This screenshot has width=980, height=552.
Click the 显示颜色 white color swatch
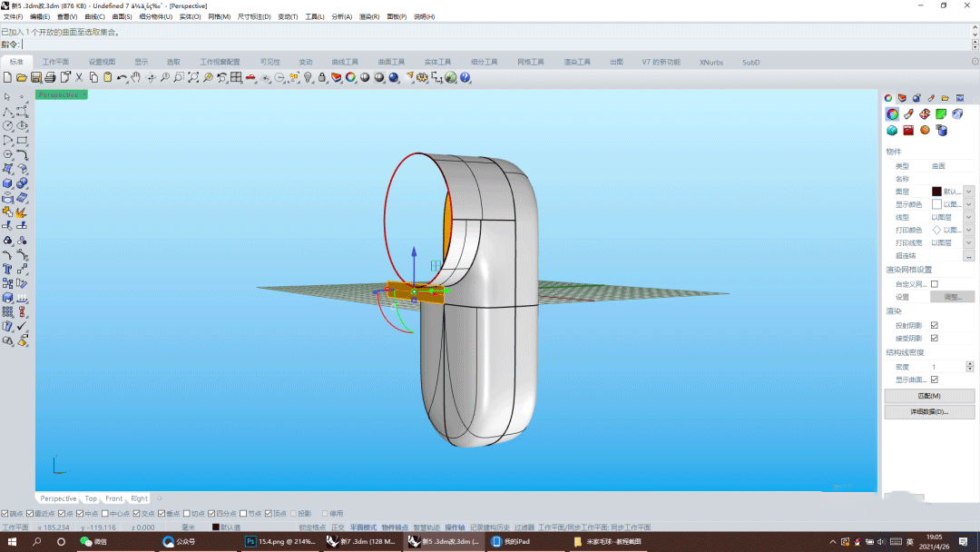click(936, 204)
